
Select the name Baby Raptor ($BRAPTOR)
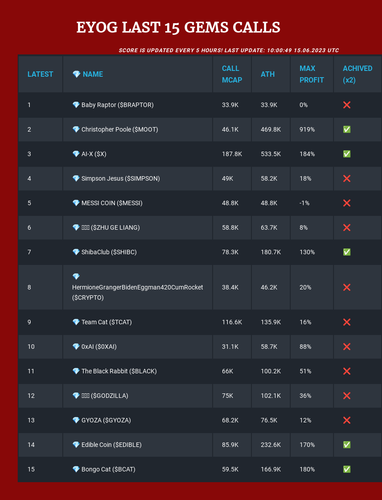tap(117, 105)
